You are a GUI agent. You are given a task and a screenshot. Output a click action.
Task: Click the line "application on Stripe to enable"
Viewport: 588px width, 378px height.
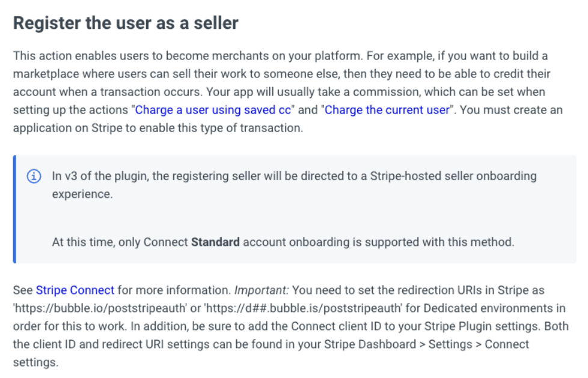click(x=158, y=128)
